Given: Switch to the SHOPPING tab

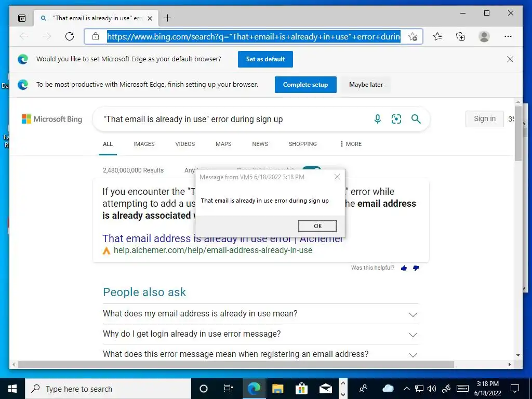Looking at the screenshot, I should pos(303,144).
